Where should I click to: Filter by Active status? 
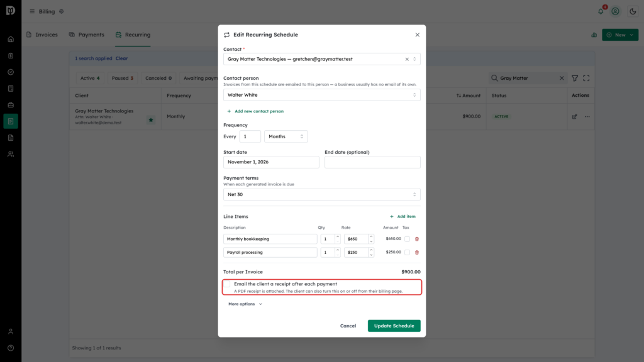pos(90,78)
